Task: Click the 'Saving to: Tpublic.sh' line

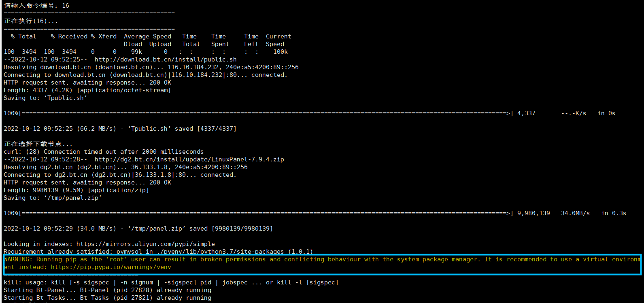Action: 45,98
